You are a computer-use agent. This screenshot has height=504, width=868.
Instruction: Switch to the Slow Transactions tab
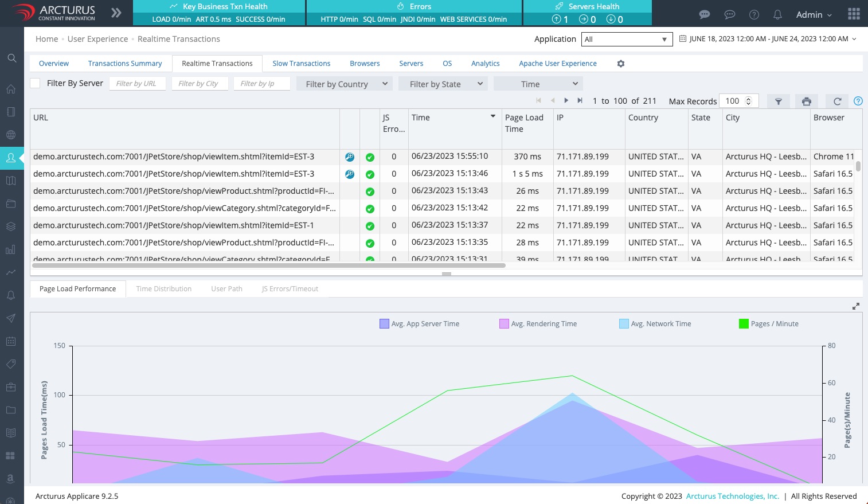click(301, 64)
